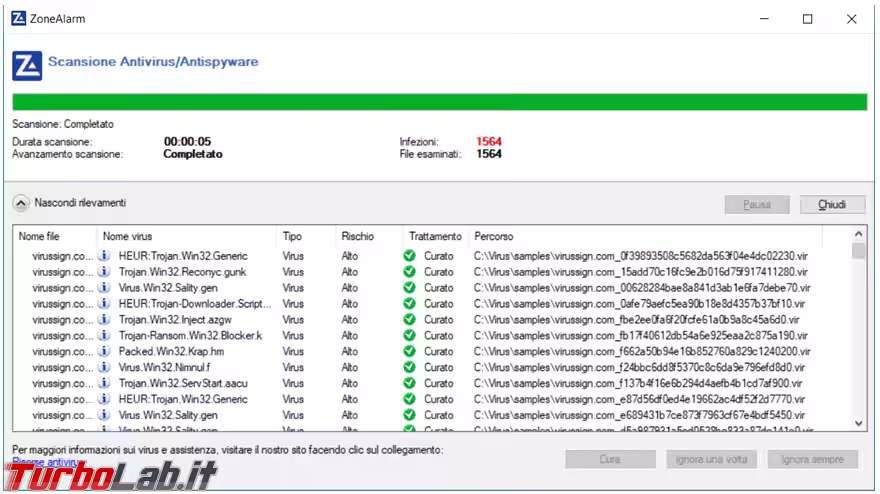Viewport: 880px width, 494px height.
Task: Collapse findings with Nascondi rilevamenti chevron
Action: (21, 203)
